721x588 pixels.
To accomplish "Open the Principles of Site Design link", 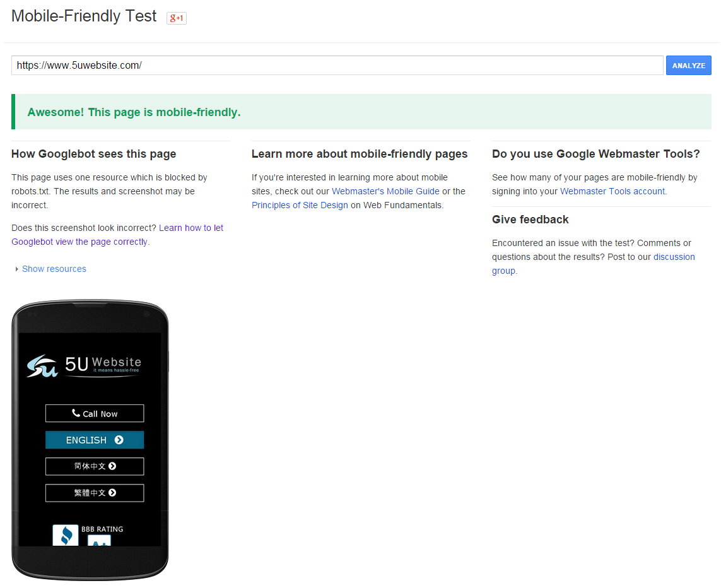I will 300,205.
